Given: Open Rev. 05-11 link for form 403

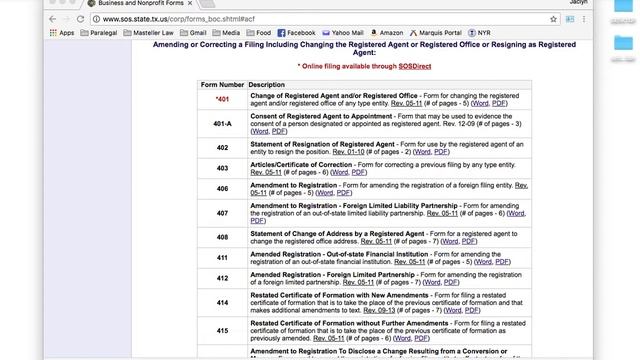Looking at the screenshot, I should pos(266,172).
